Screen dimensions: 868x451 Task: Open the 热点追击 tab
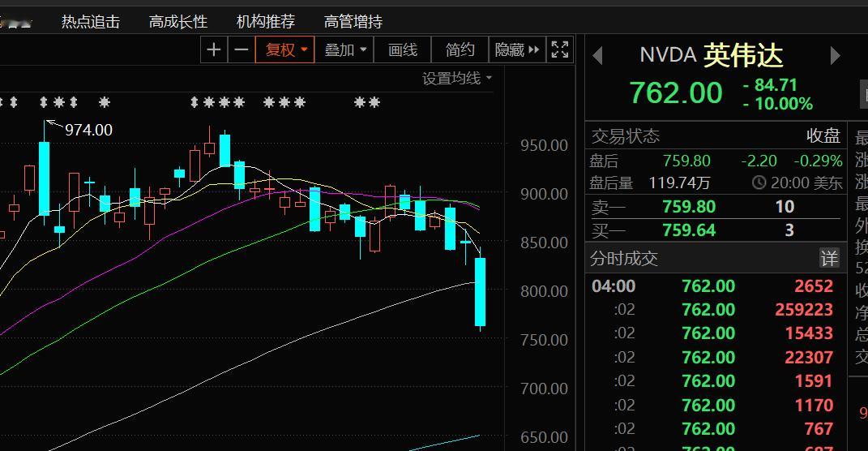[91, 22]
